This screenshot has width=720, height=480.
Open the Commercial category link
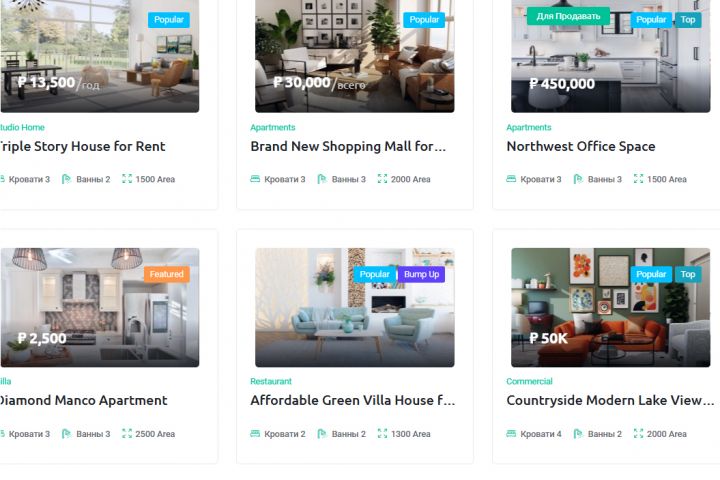(x=529, y=381)
